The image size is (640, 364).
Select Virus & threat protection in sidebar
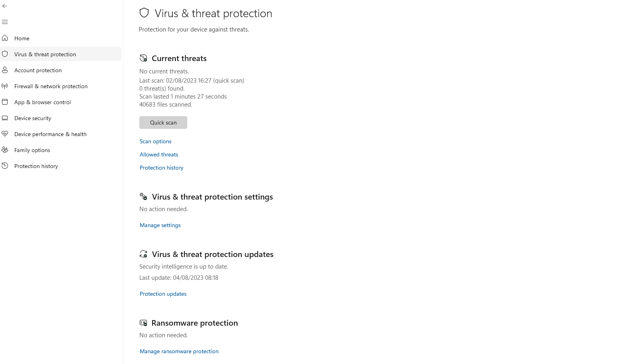[x=45, y=54]
